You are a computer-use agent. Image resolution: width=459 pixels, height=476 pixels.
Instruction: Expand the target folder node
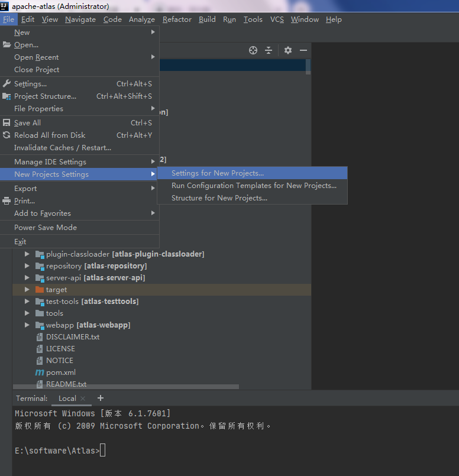point(27,290)
